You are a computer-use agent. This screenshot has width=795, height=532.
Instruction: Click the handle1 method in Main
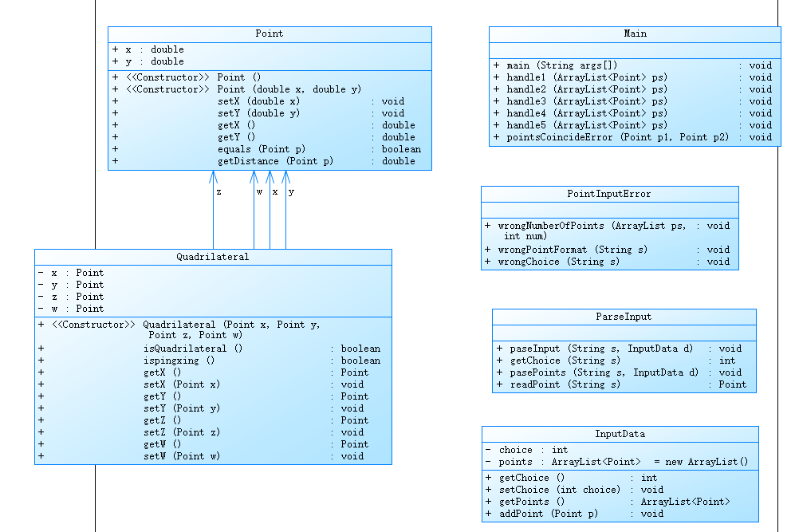[x=633, y=77]
